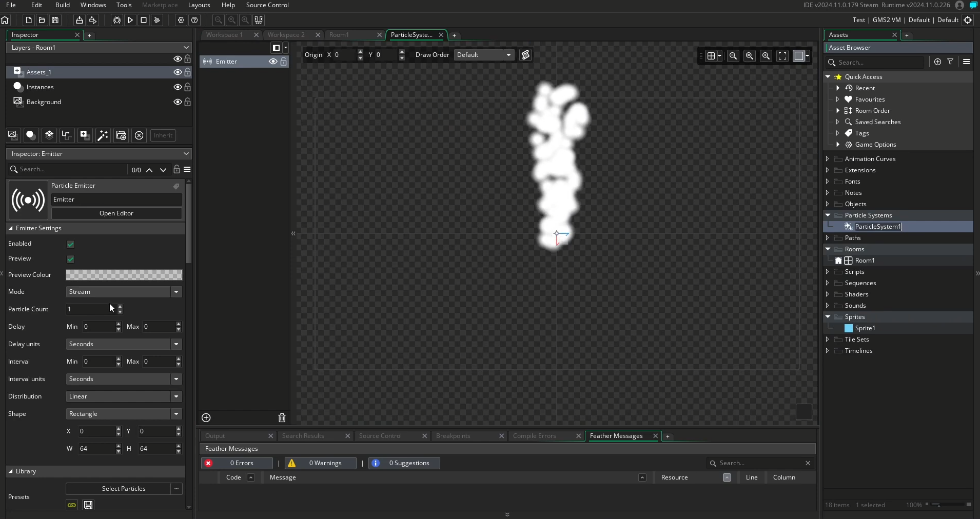Screen dimensions: 980x519
Task: Open the Interval units dropdown
Action: pyautogui.click(x=124, y=379)
